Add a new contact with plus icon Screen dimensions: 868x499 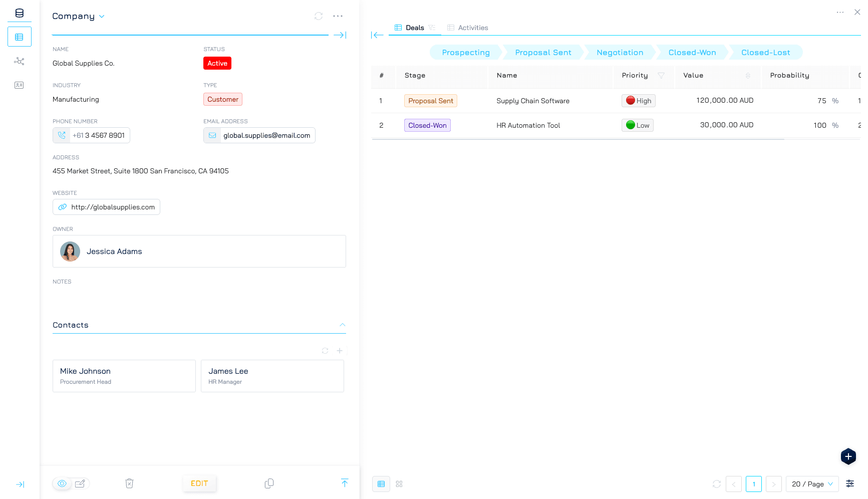click(340, 351)
